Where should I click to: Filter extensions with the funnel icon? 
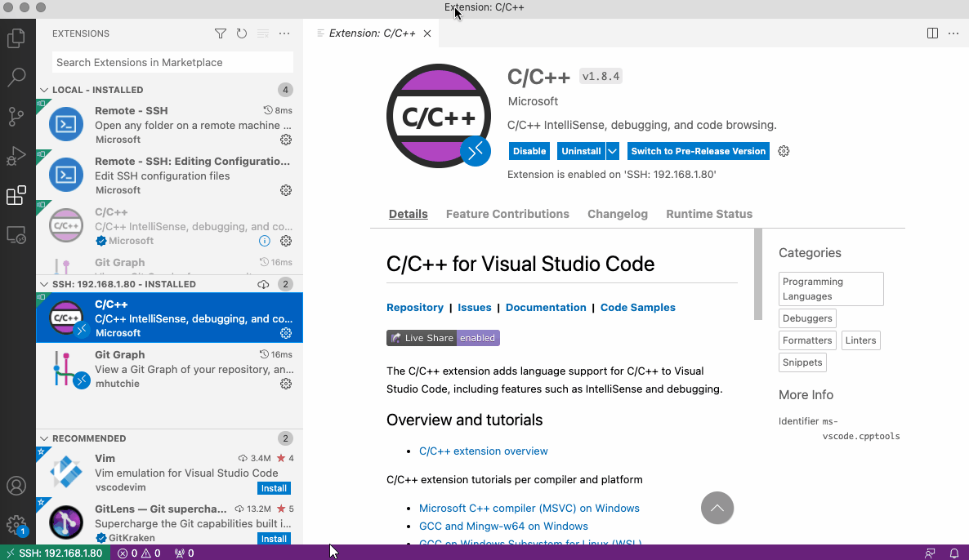pyautogui.click(x=221, y=33)
